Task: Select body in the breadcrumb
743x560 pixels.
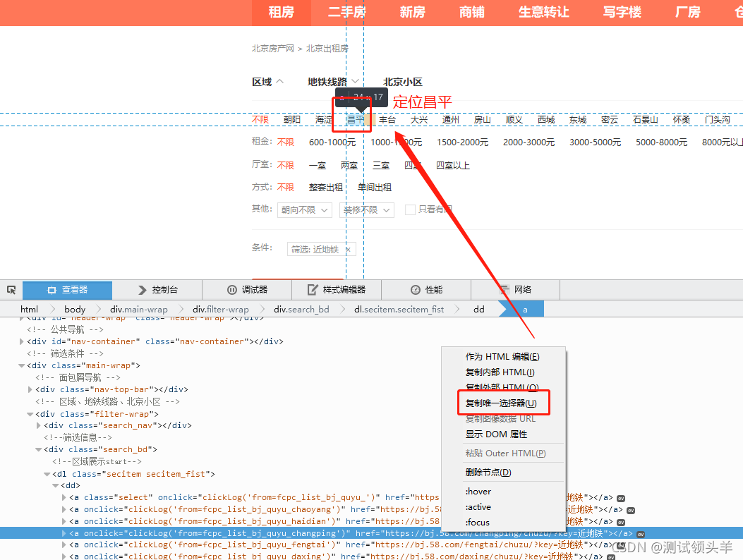Action: pos(75,310)
